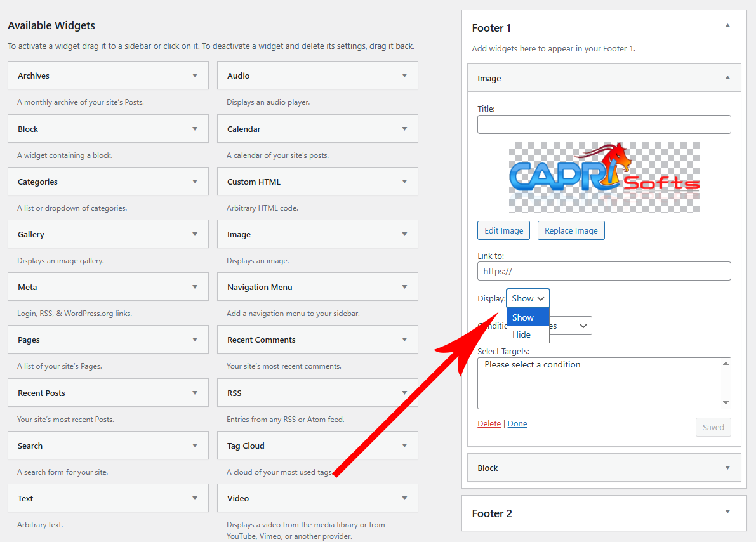Viewport: 756px width, 542px height.
Task: Expand the Audio widget arrow
Action: coord(404,76)
